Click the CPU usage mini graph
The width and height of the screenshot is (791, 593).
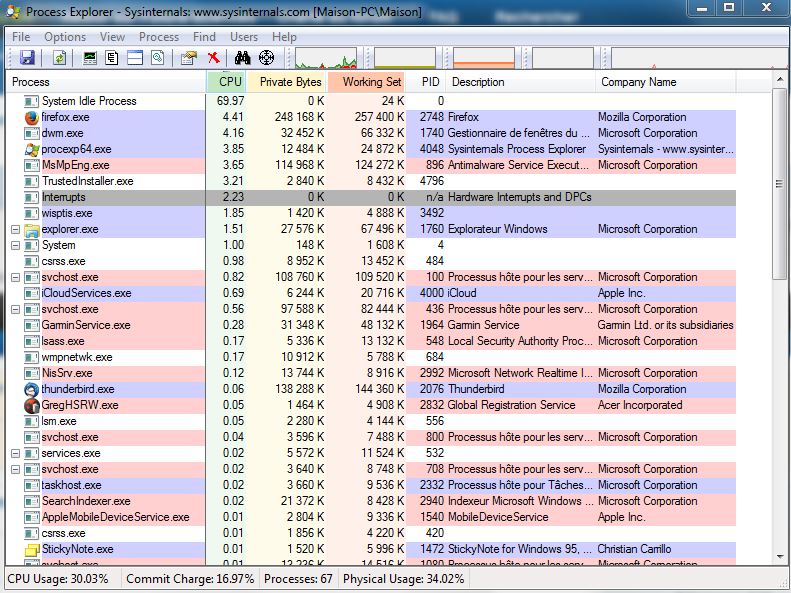click(x=326, y=58)
